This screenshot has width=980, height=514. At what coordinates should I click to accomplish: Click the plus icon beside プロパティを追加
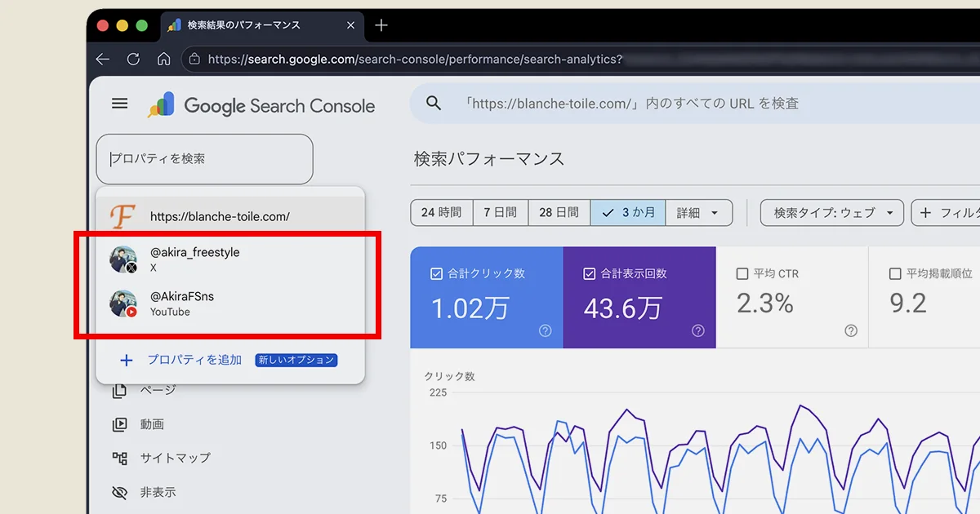pyautogui.click(x=126, y=360)
